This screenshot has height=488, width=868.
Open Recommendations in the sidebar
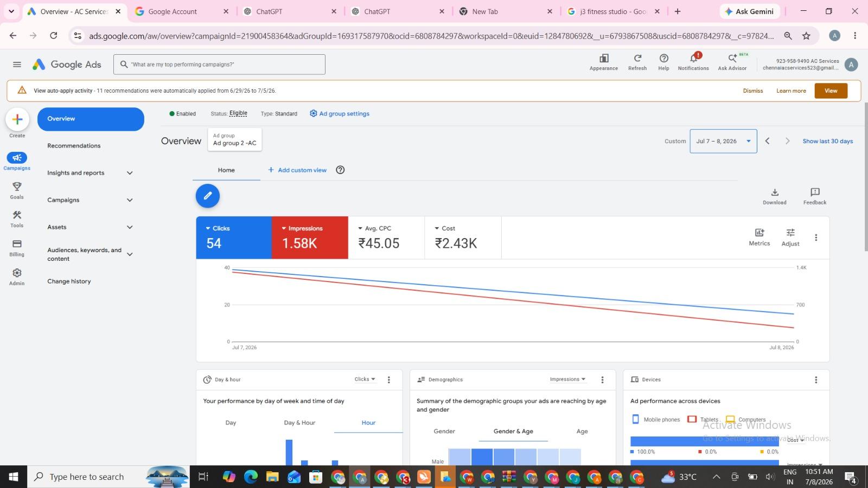[74, 146]
